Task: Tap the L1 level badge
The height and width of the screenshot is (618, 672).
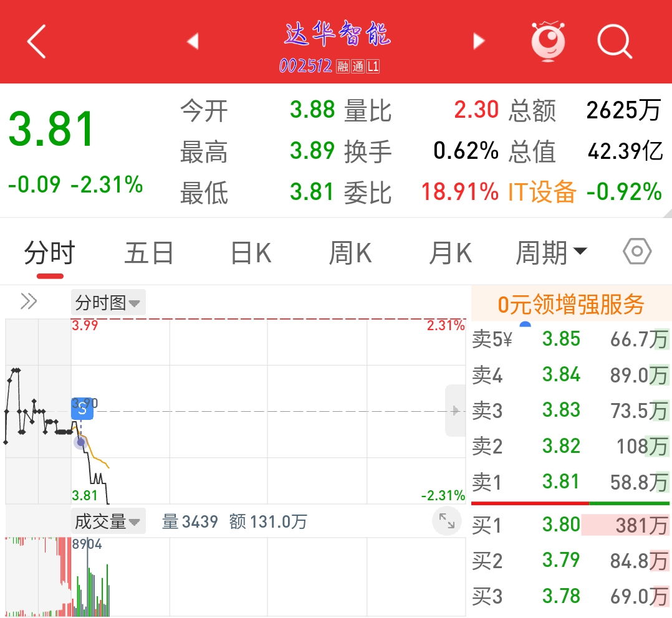Action: [373, 67]
